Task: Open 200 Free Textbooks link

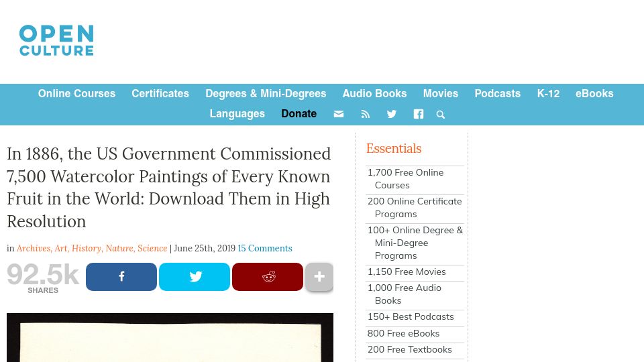Action: [409, 350]
